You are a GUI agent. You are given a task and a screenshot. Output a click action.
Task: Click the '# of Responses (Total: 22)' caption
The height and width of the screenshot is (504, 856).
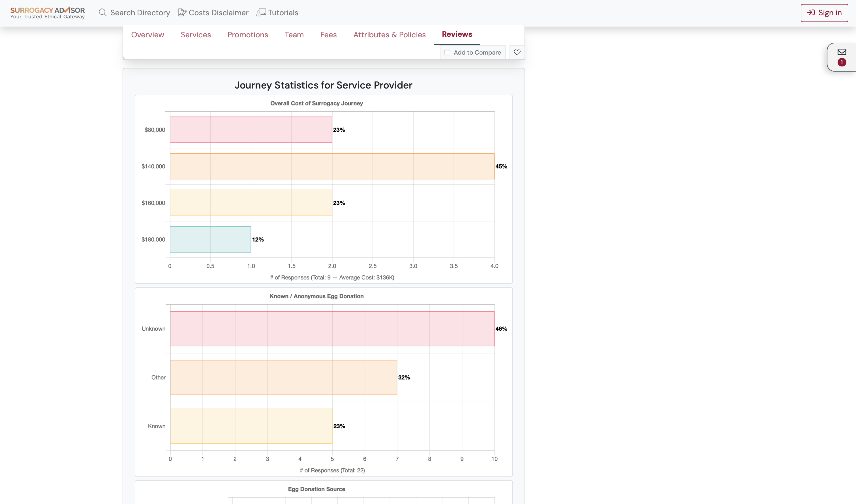pyautogui.click(x=332, y=470)
